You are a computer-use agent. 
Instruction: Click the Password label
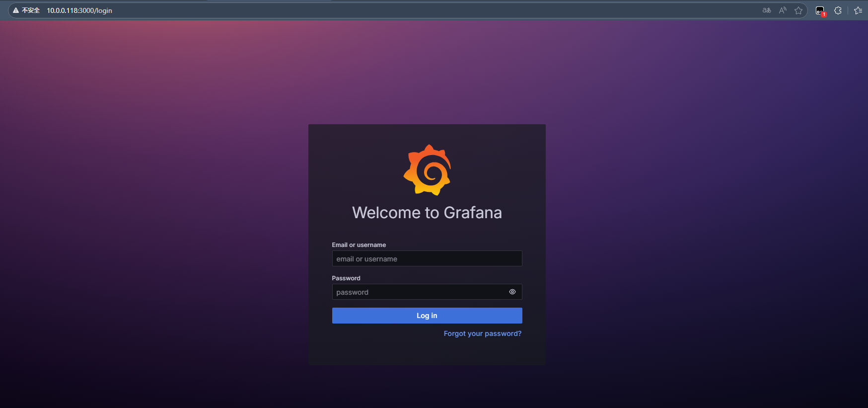coord(346,278)
